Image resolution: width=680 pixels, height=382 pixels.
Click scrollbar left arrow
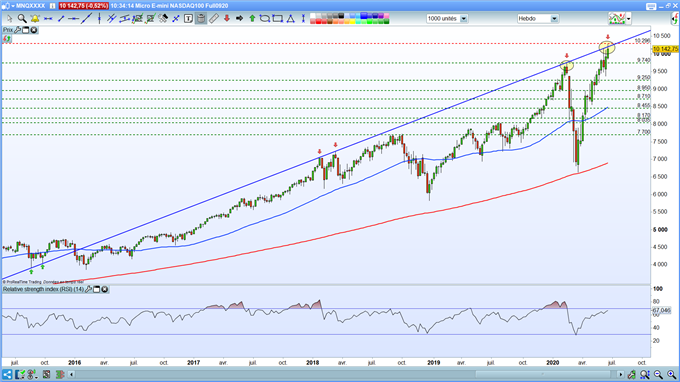tap(72, 374)
